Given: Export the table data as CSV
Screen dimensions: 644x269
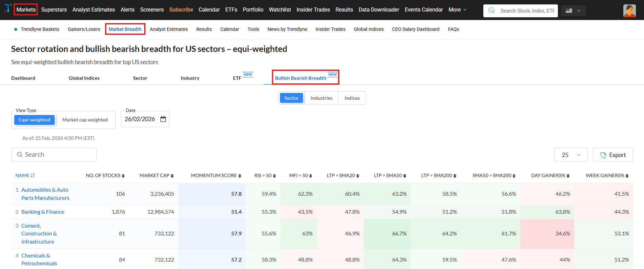Looking at the screenshot, I should coord(613,155).
